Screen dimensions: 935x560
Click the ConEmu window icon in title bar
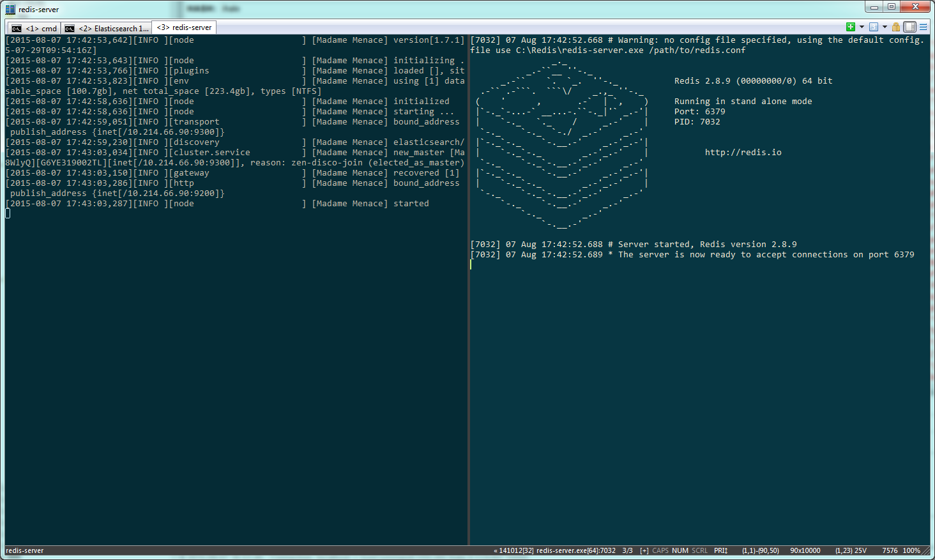pyautogui.click(x=10, y=9)
